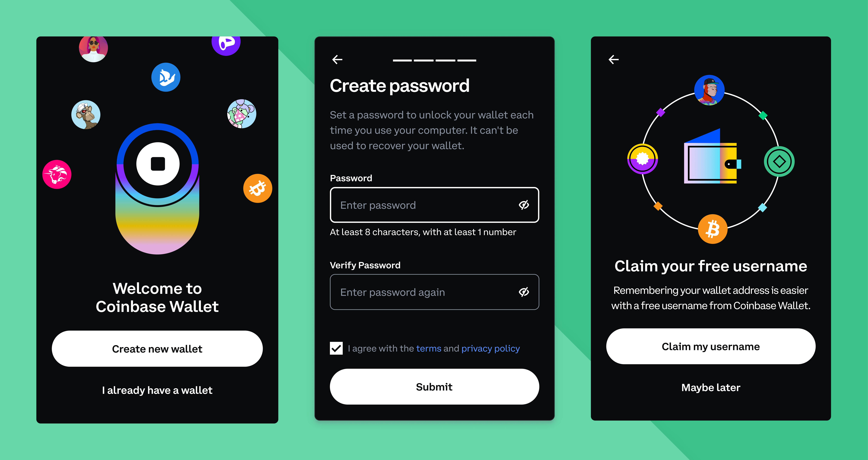Image resolution: width=868 pixels, height=460 pixels.
Task: Toggle password visibility eye icon
Action: (x=524, y=205)
